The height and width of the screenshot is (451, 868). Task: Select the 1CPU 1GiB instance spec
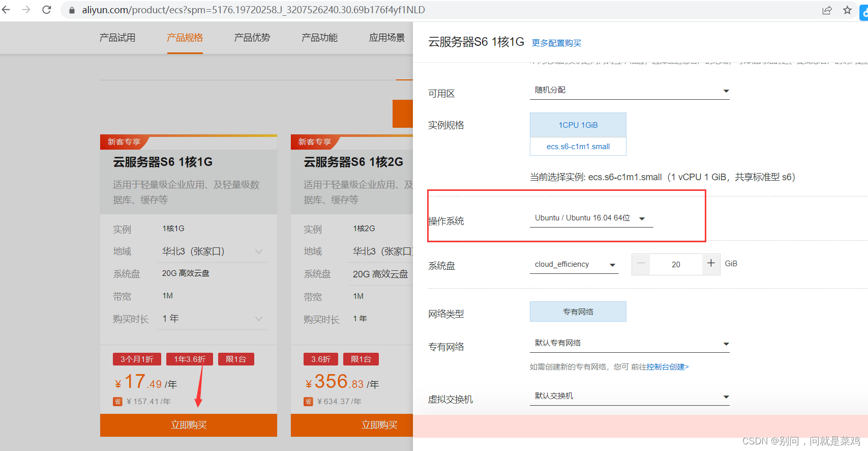[x=578, y=125]
